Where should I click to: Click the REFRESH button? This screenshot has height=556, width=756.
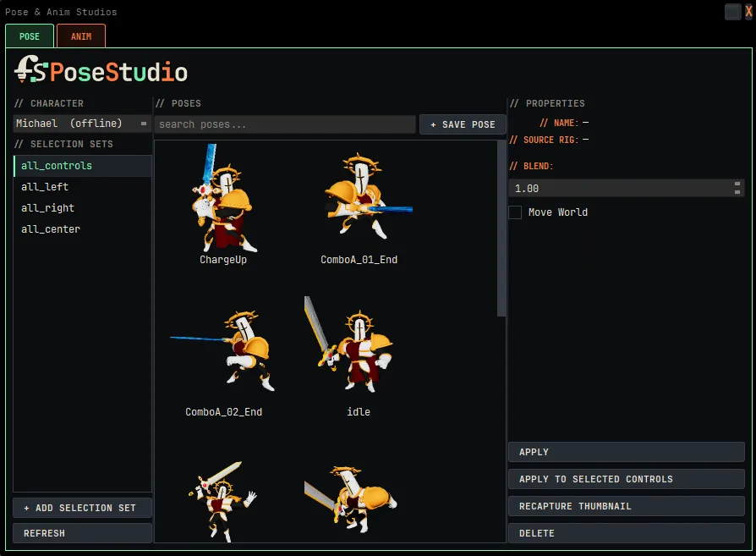coord(82,533)
